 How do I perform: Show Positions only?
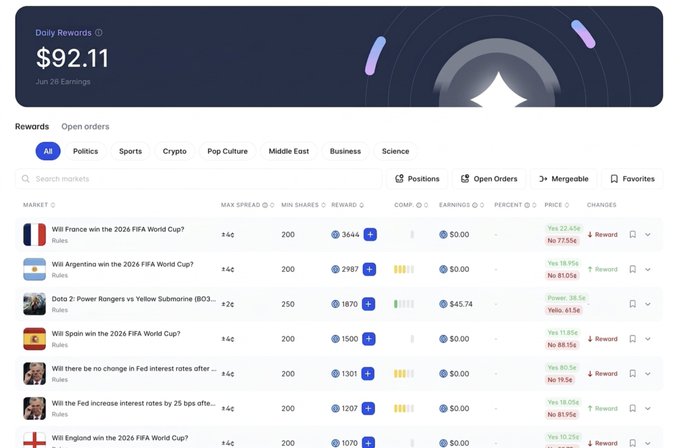click(x=417, y=179)
